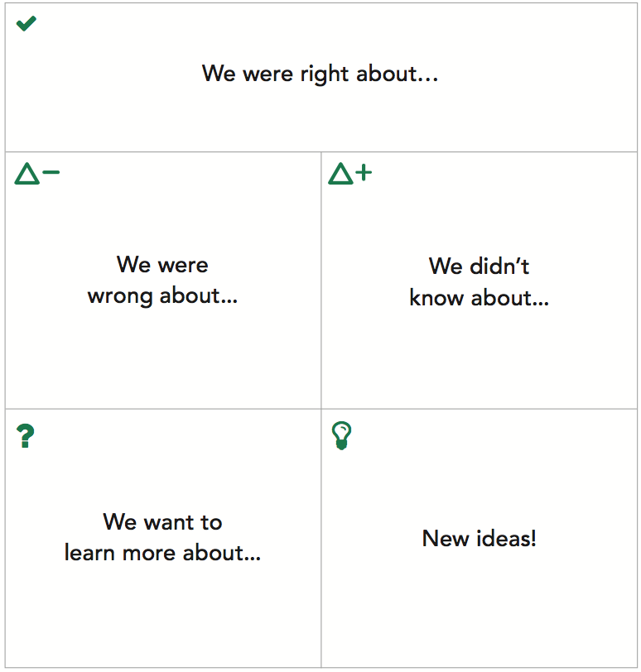Click the green question mark icon
The height and width of the screenshot is (672, 641).
click(x=26, y=436)
